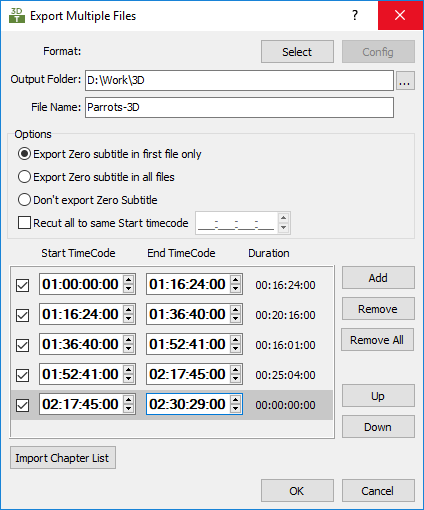Uncheck the row starting at 01:36:40:00

click(x=23, y=345)
